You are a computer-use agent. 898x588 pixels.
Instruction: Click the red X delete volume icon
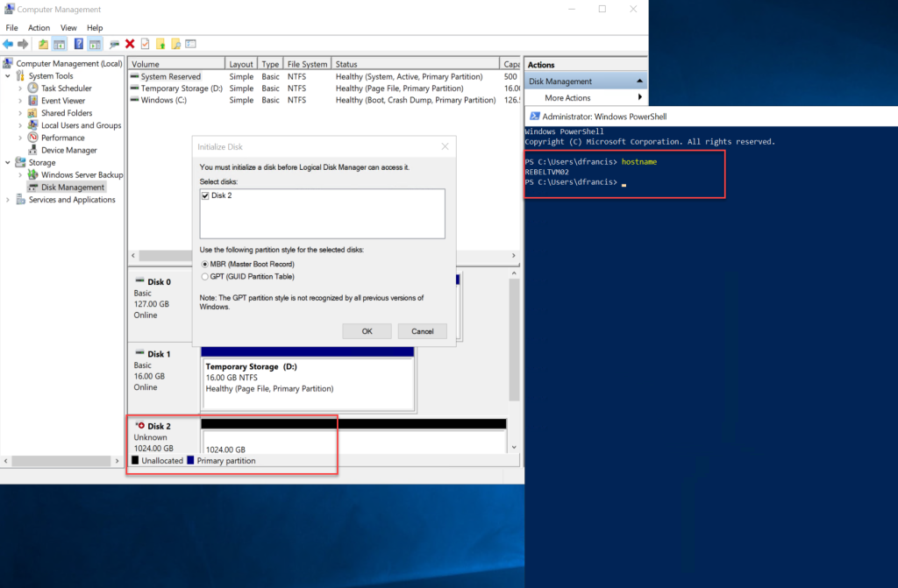click(130, 44)
